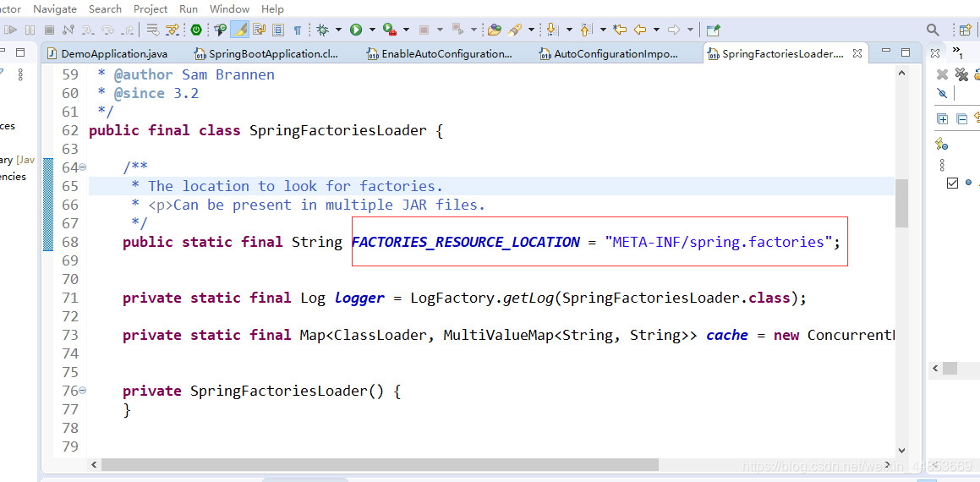Open the Project menu
980x482 pixels.
[151, 8]
